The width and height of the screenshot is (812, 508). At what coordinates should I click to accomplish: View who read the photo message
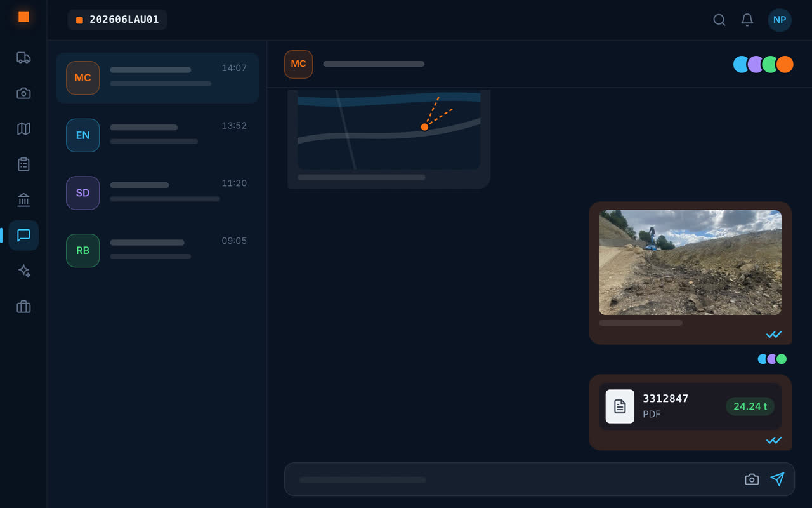[772, 359]
